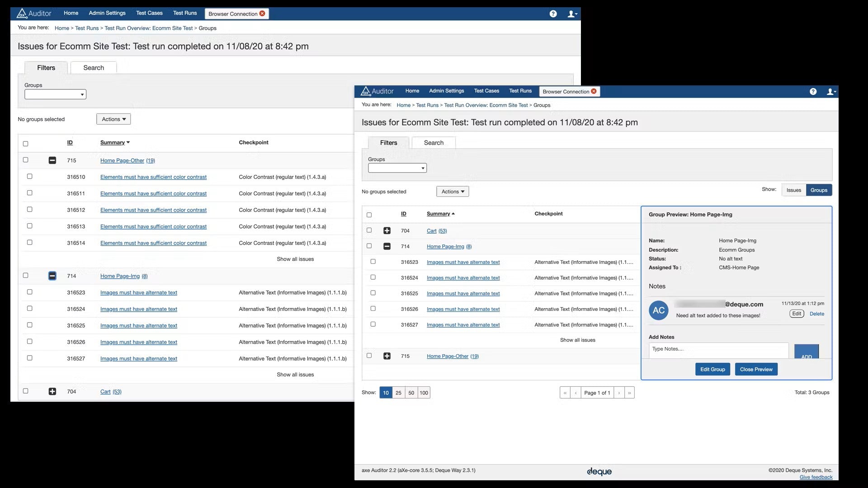
Task: Collapse the Home Page-Img 714 minus icon in front window
Action: pos(387,247)
